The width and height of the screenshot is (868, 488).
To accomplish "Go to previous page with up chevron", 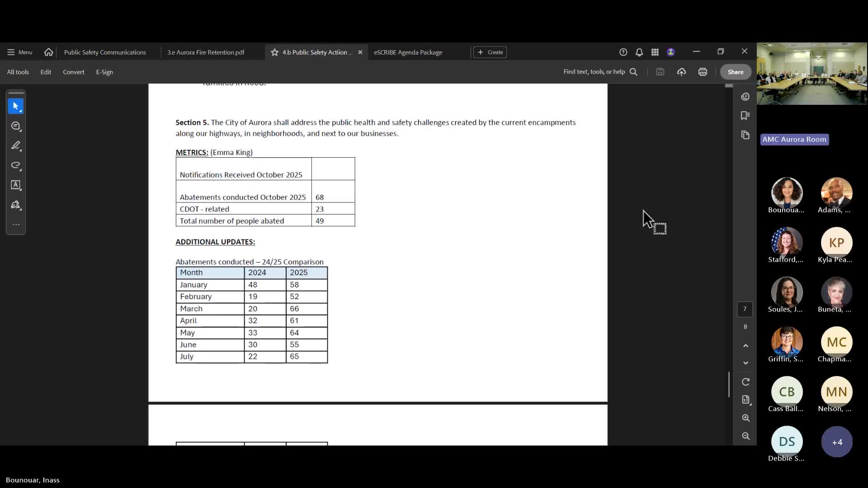I will [x=745, y=346].
